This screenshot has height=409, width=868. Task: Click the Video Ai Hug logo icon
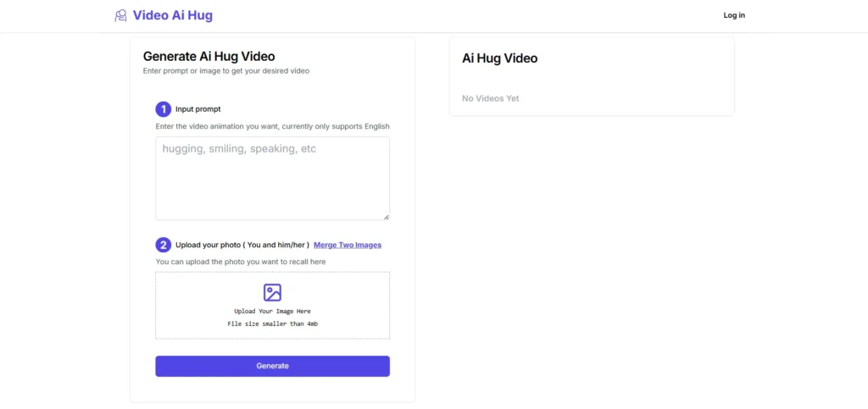point(120,15)
